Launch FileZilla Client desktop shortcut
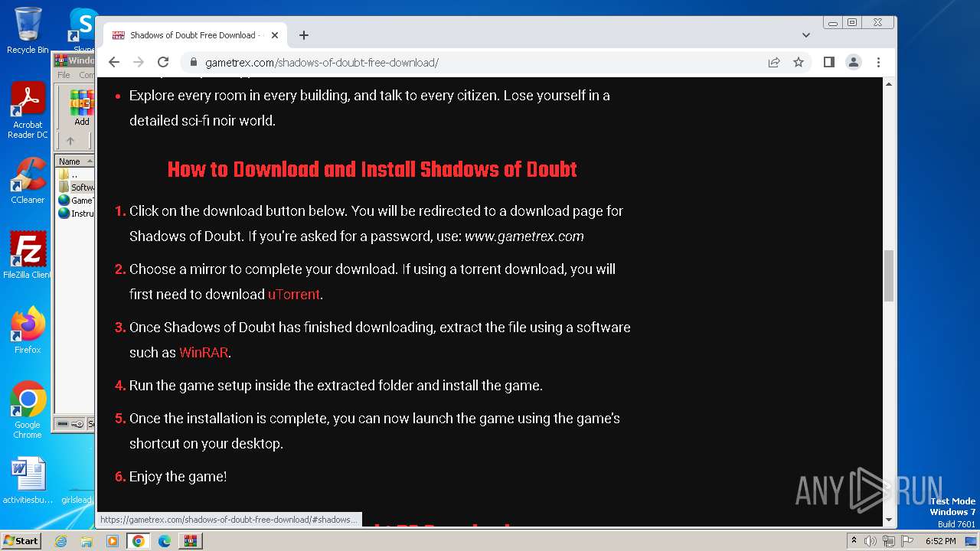 (x=28, y=256)
